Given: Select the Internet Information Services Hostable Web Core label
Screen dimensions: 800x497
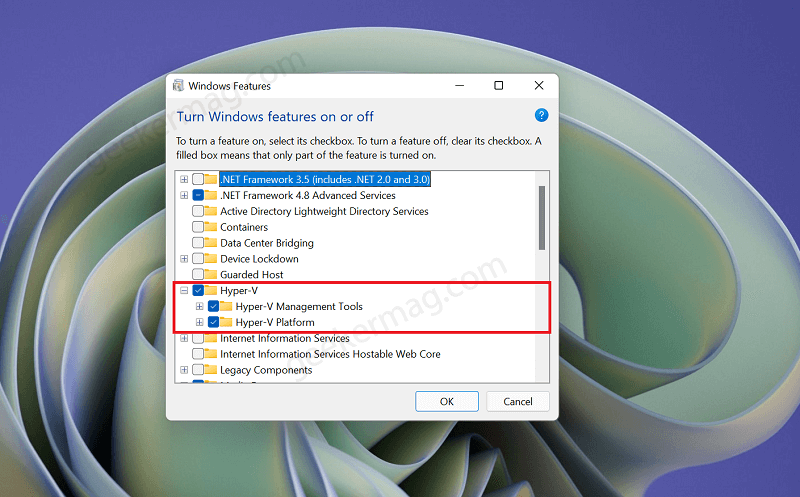Looking at the screenshot, I should [x=330, y=354].
